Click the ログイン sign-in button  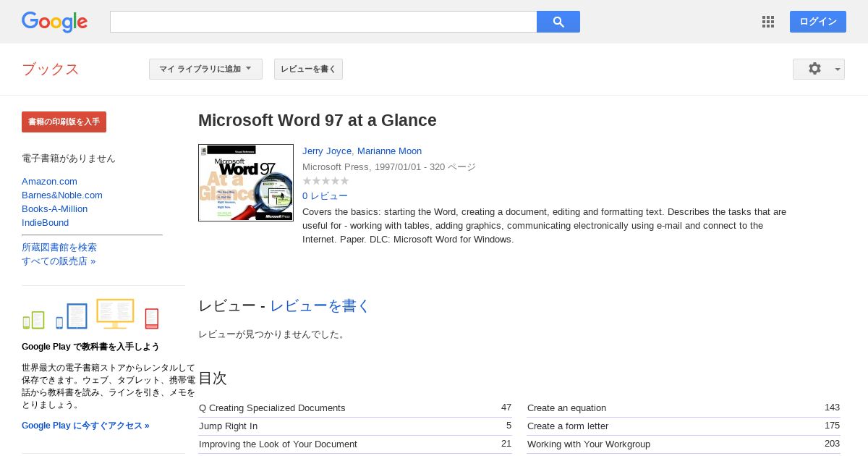point(818,22)
